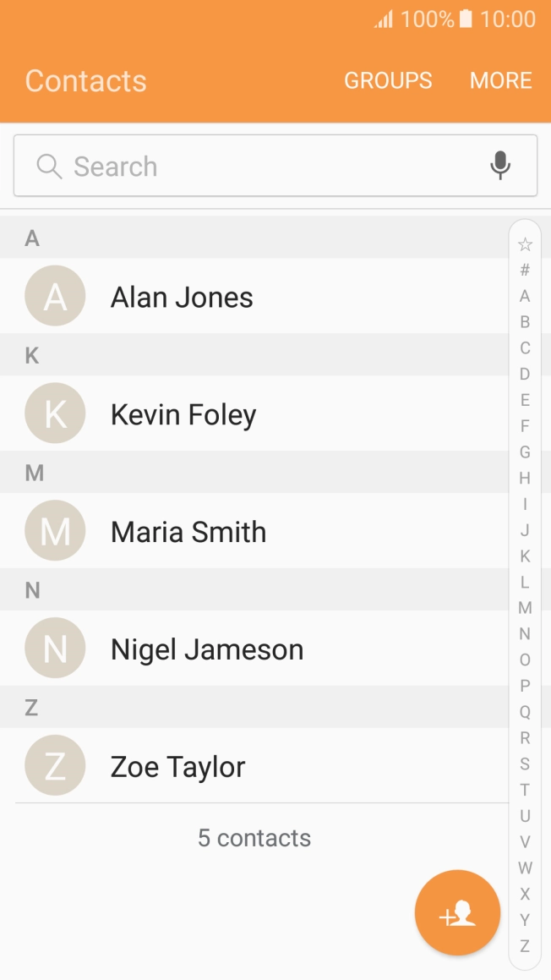This screenshot has height=980, width=551.
Task: Tap the search magnifier icon
Action: (48, 165)
